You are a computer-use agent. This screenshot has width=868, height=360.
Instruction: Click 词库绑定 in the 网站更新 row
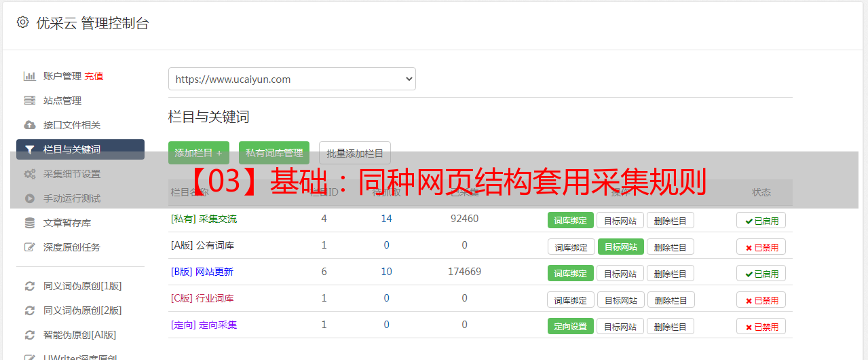(571, 273)
